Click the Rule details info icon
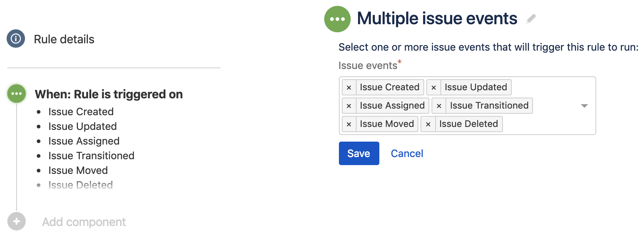Screen dimensions: 644x237 16,39
